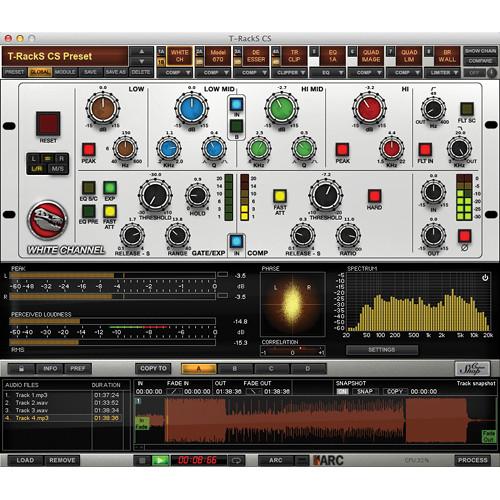Select the WHITE CH module slot
Image resolution: width=500 pixels, height=500 pixels.
(179, 56)
